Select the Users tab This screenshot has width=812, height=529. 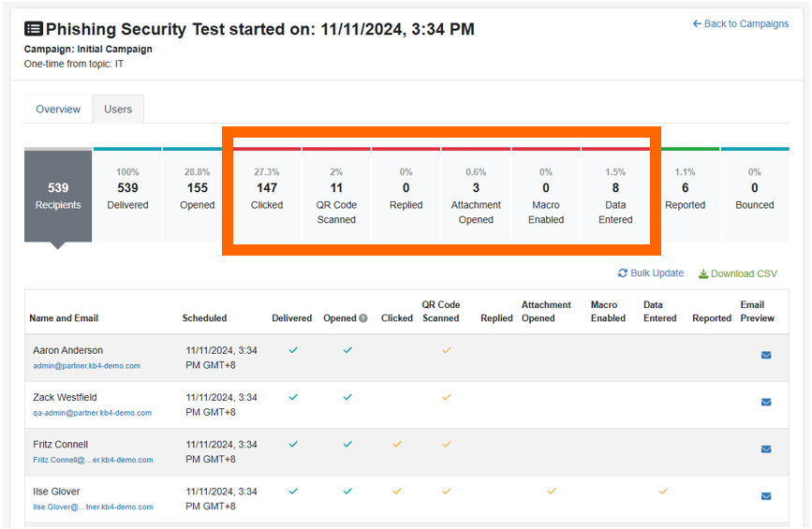pyautogui.click(x=118, y=110)
